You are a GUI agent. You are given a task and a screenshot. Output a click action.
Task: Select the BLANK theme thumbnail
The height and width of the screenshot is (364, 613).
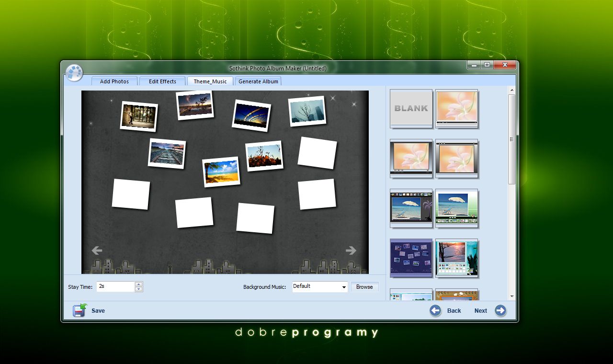coord(411,109)
